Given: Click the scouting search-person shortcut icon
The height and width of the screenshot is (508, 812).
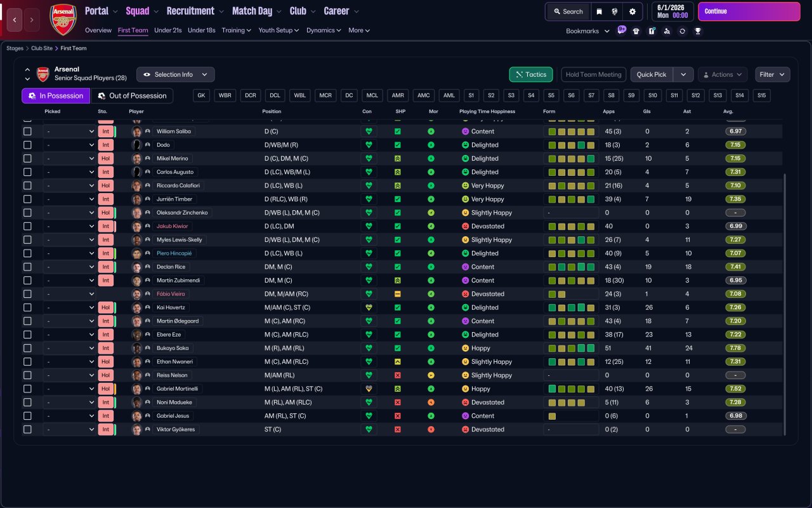Looking at the screenshot, I should click(667, 31).
